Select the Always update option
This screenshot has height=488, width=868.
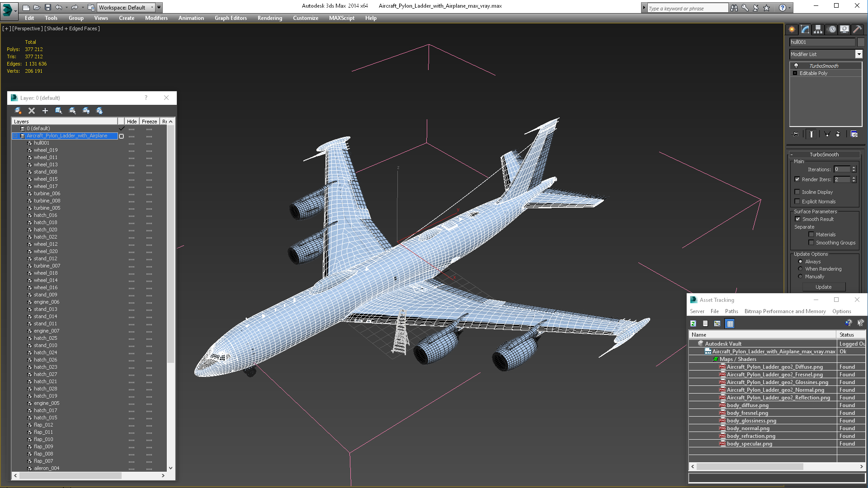click(x=800, y=262)
